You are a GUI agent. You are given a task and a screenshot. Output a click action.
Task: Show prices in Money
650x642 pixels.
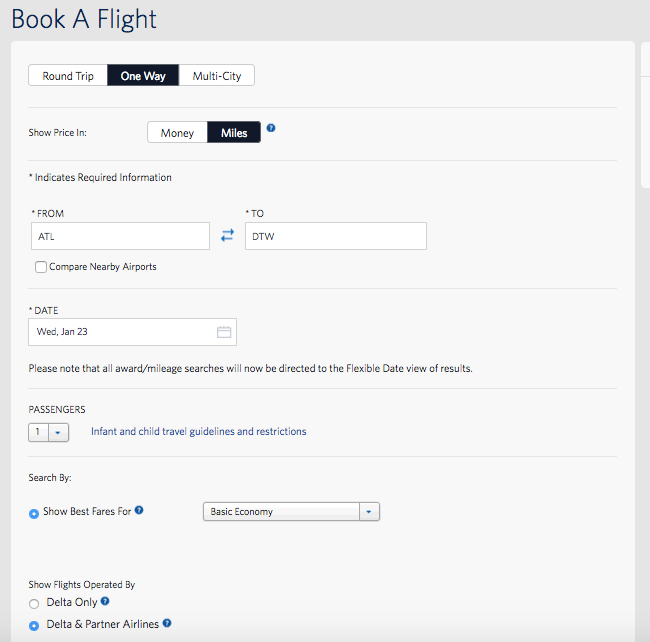[177, 133]
